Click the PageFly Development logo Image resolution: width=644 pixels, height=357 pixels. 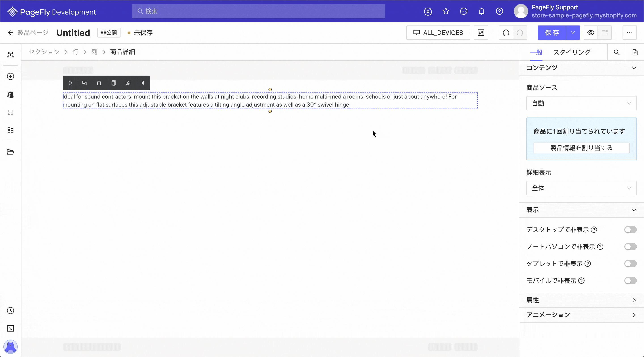[51, 12]
